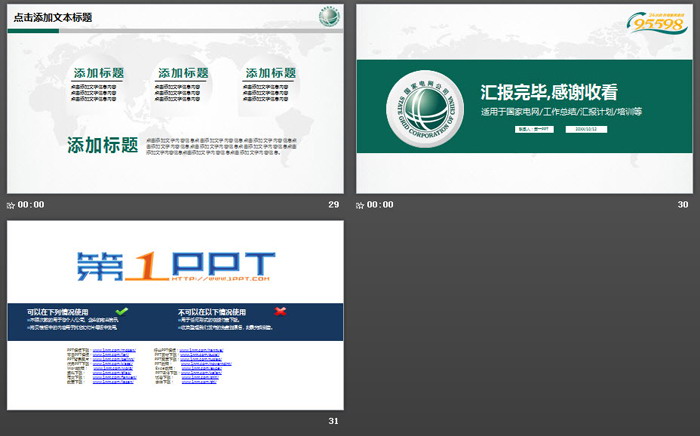The width and height of the screenshot is (700, 436).
Task: Click the 适用于国家电网 subtitle on slide 30
Action: click(x=562, y=112)
